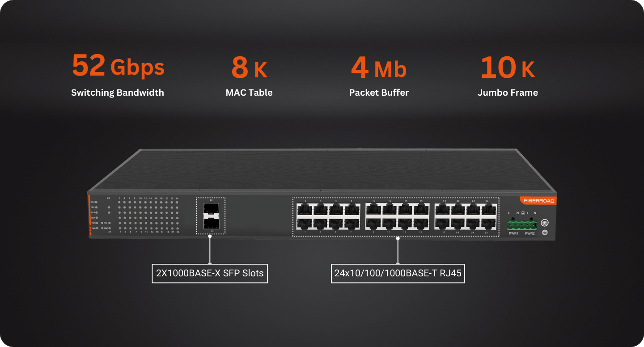Click the 8 K MAC Table value

pyautogui.click(x=249, y=68)
